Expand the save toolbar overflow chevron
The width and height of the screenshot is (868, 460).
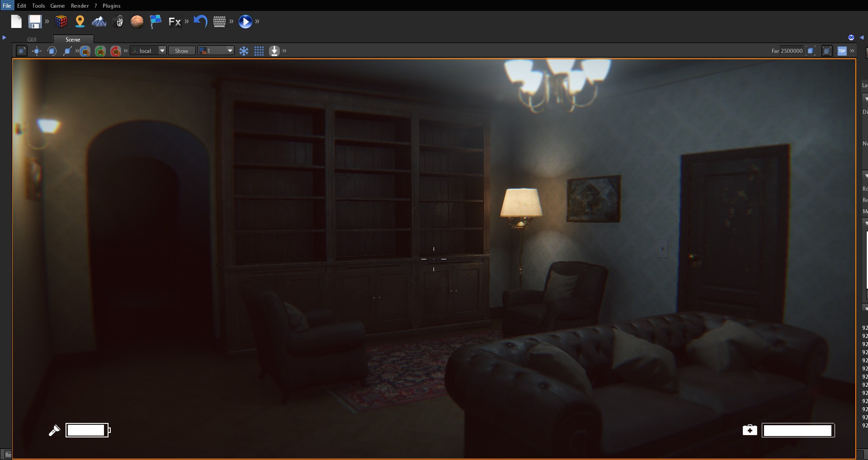(x=47, y=21)
